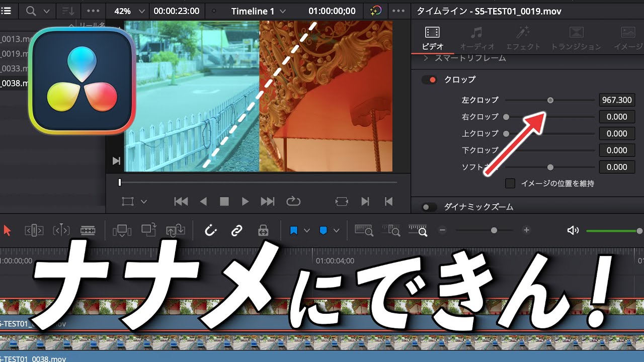Click the overwrite clip icon
644x362 pixels.
[x=149, y=230]
